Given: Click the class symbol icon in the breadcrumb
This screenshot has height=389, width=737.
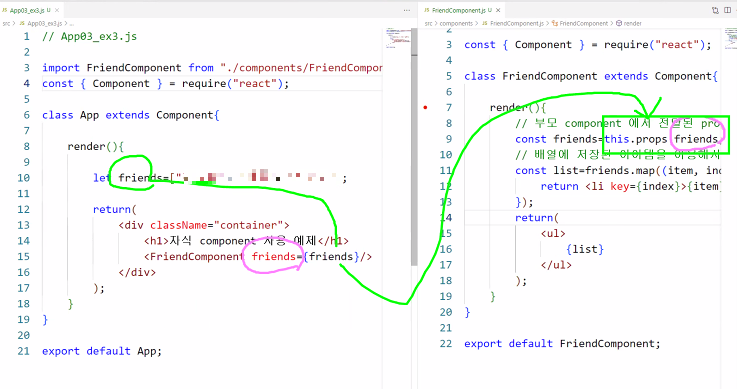Looking at the screenshot, I should [x=555, y=23].
